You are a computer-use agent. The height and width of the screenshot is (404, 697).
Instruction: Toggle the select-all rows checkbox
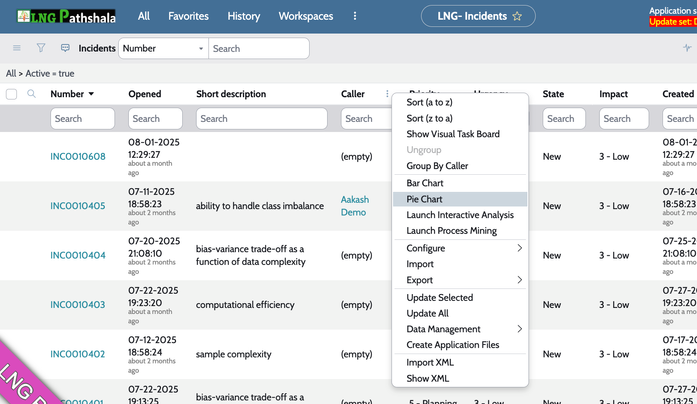[x=12, y=94]
